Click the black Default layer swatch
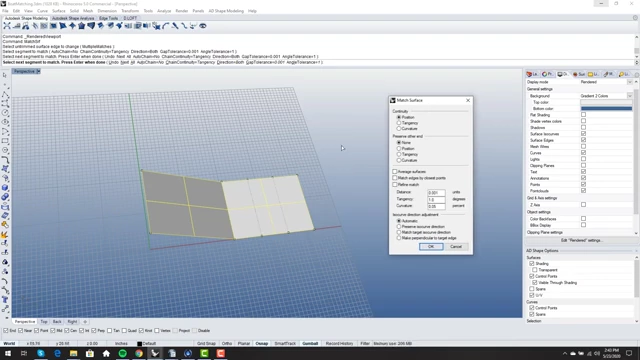The height and width of the screenshot is (360, 640). tap(140, 344)
